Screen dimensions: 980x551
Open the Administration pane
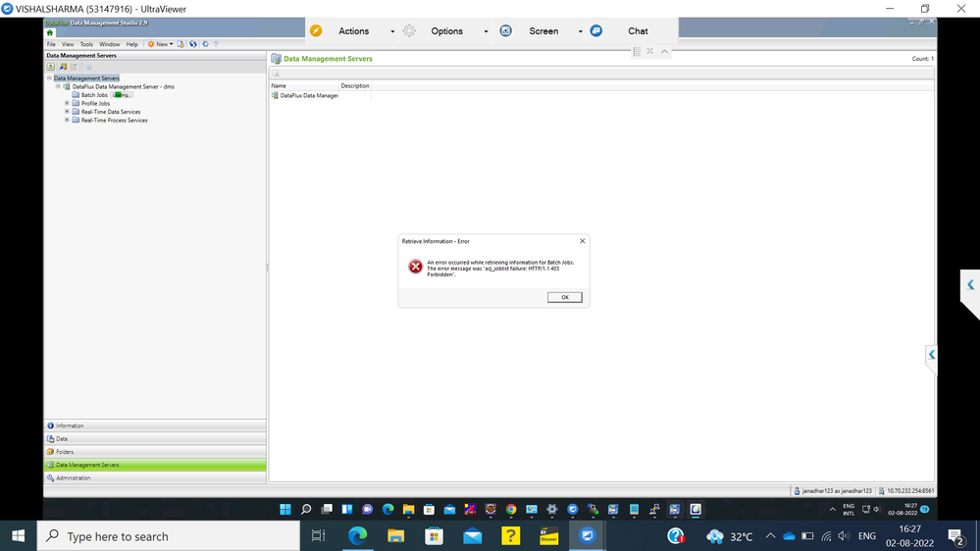(x=155, y=477)
